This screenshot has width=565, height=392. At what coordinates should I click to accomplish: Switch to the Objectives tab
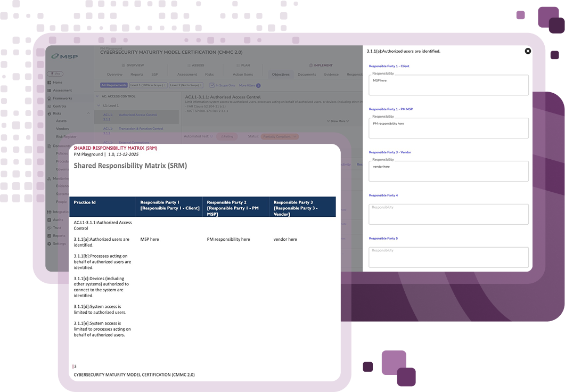[281, 75]
